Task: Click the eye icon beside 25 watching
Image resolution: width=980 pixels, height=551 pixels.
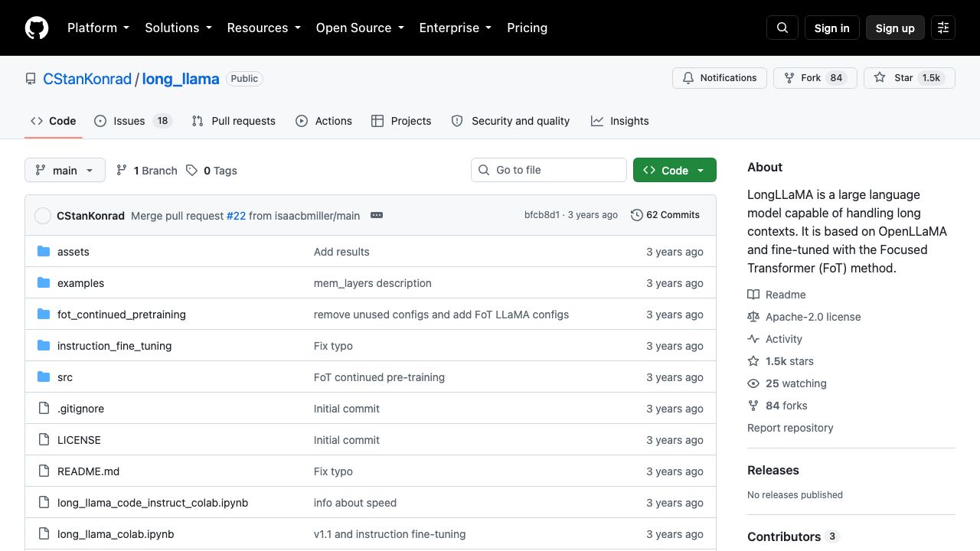Action: pyautogui.click(x=753, y=383)
